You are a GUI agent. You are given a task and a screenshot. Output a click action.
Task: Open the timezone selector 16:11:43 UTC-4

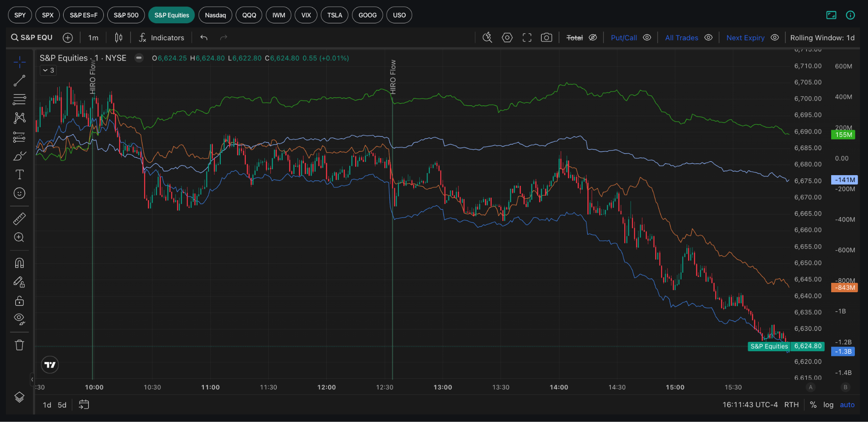point(750,405)
